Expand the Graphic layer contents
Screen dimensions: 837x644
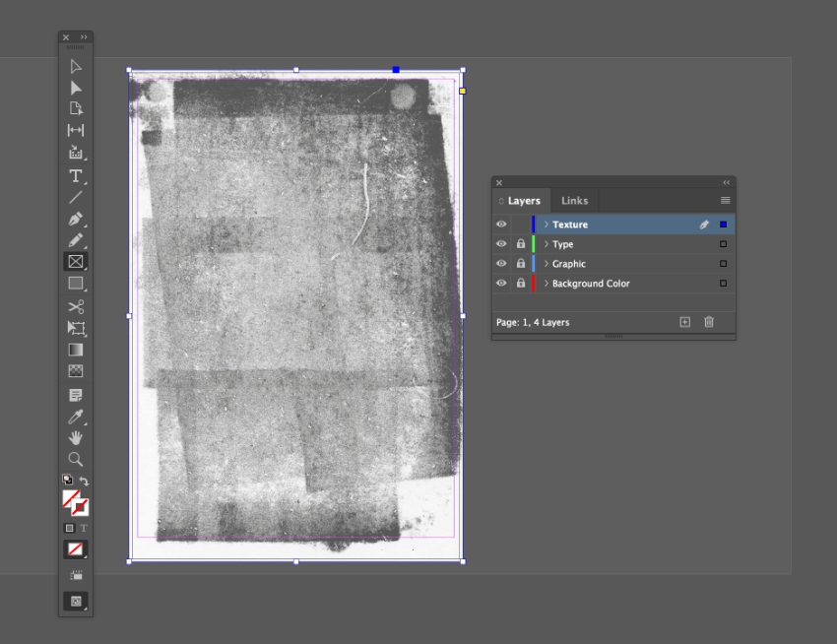coord(547,263)
